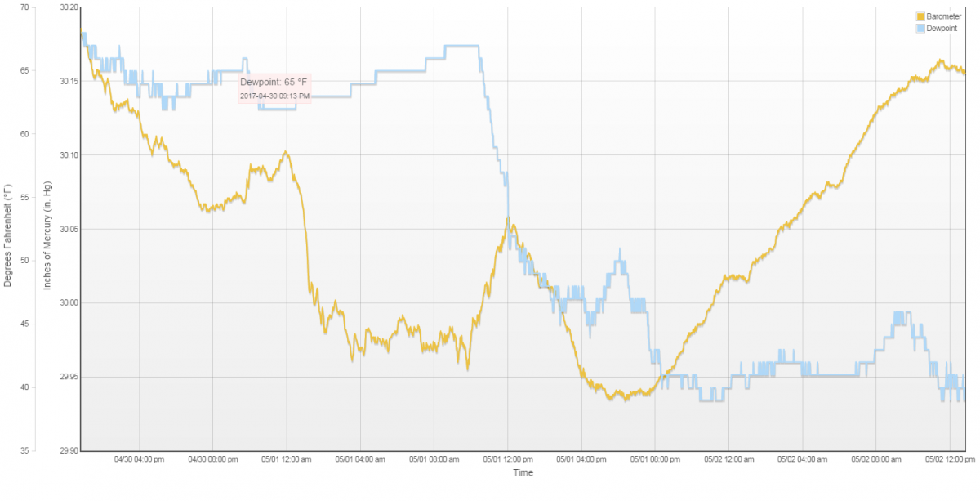Click the 35 degree temperature axis tick
The height and width of the screenshot is (501, 980).
pyautogui.click(x=24, y=450)
